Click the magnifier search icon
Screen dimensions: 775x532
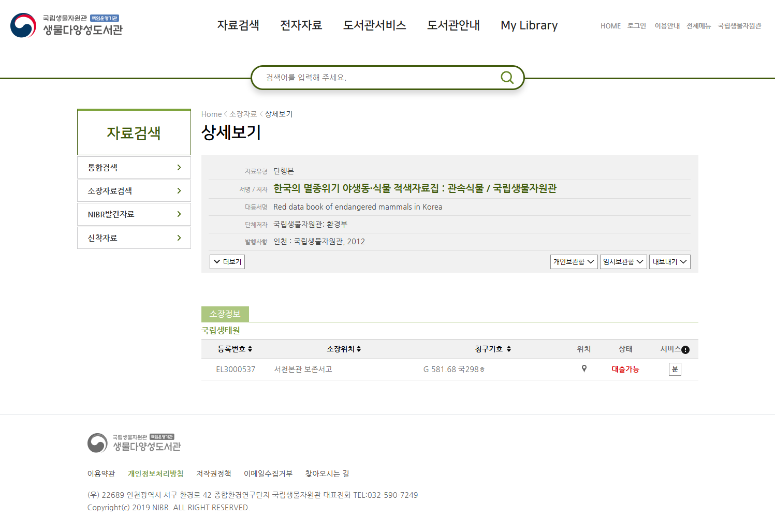[507, 78]
